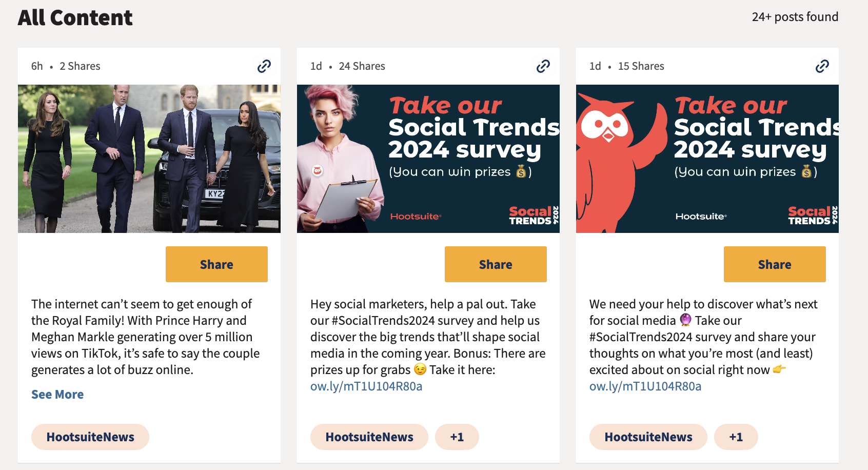Click link icon on 15 Shares post

click(x=822, y=66)
